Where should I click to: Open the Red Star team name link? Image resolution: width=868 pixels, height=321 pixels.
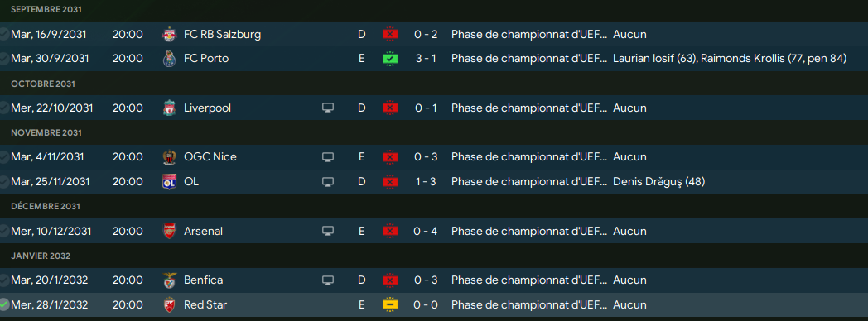(x=205, y=304)
